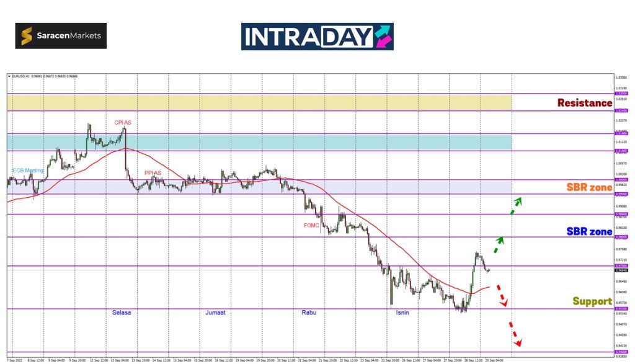Click the CPI AS event label
The width and height of the screenshot is (635, 364).
coord(122,123)
